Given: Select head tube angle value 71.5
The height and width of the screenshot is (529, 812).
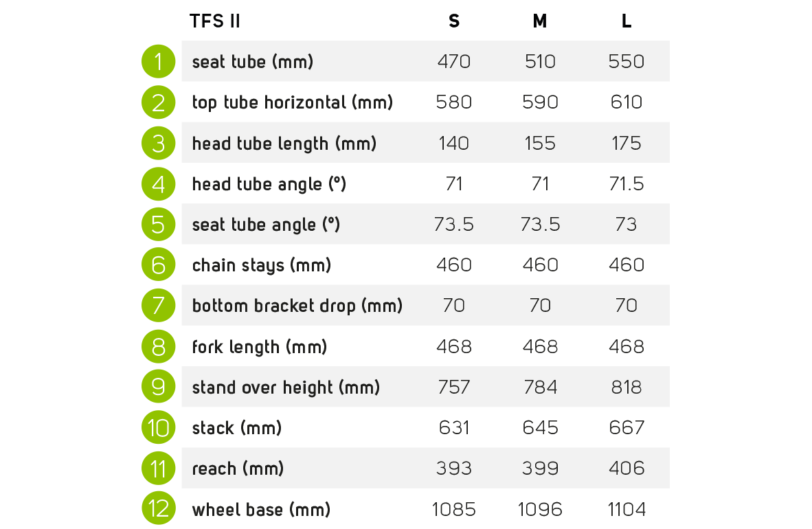Looking at the screenshot, I should [x=627, y=184].
